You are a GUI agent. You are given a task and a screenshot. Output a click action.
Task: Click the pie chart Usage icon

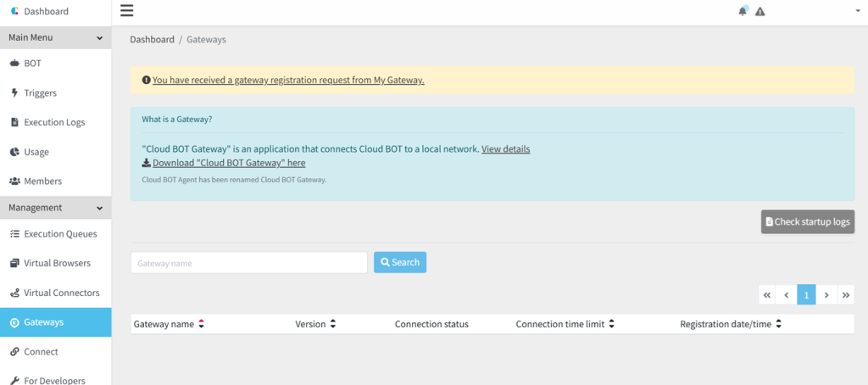(x=15, y=152)
